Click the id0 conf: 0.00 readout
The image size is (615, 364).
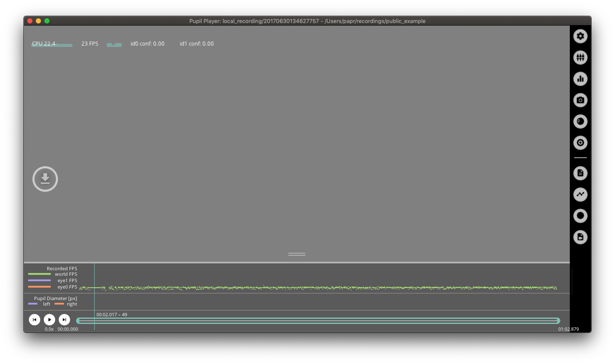[x=148, y=44]
